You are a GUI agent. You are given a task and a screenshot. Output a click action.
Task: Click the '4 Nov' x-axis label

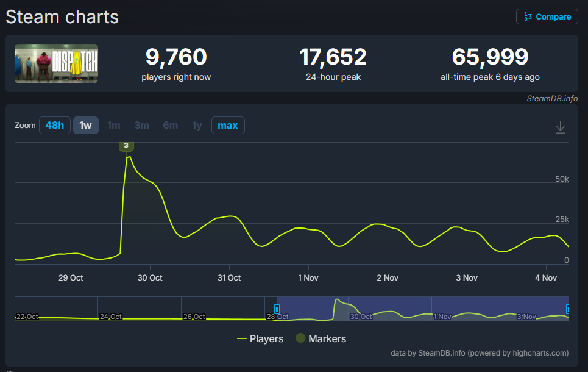pos(546,277)
